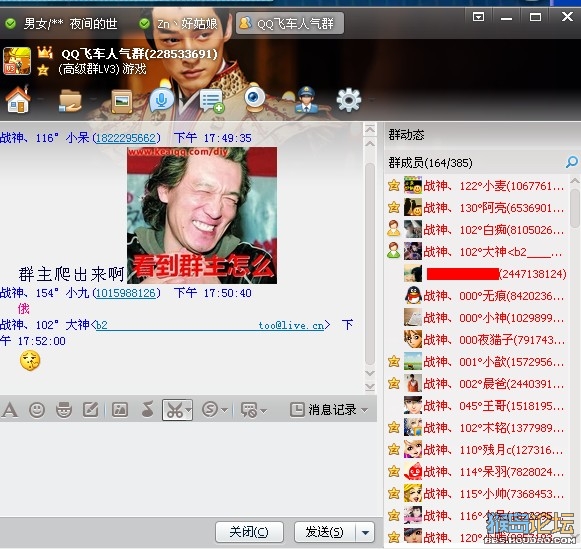Open the group notice list icon
The width and height of the screenshot is (581, 549).
coord(211,101)
